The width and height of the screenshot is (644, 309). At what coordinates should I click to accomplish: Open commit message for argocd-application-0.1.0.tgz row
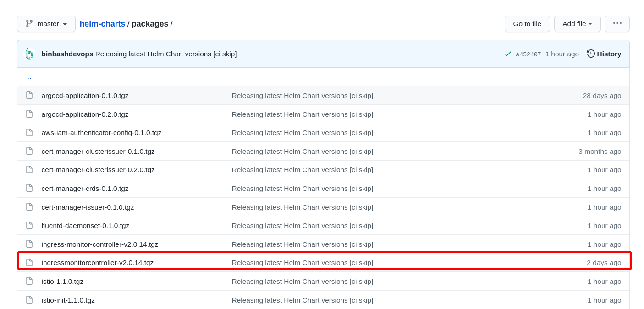click(x=303, y=96)
